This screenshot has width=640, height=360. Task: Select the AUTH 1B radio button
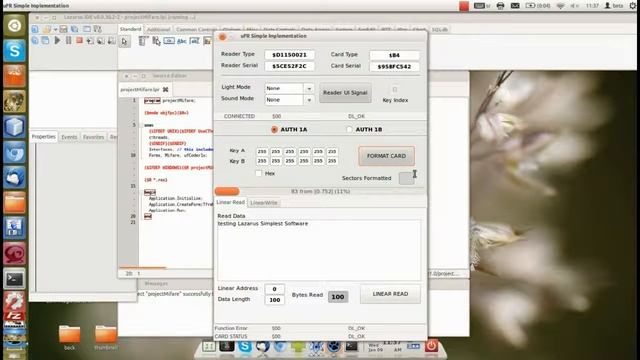click(349, 129)
